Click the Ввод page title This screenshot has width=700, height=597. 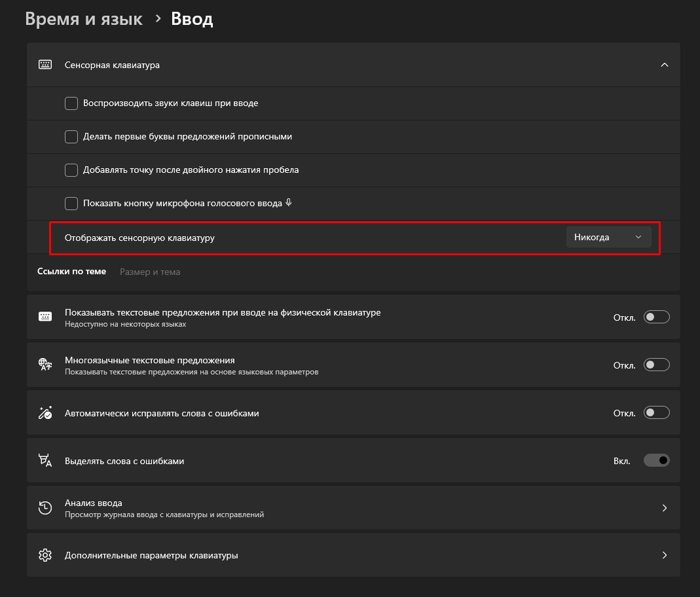tap(192, 19)
